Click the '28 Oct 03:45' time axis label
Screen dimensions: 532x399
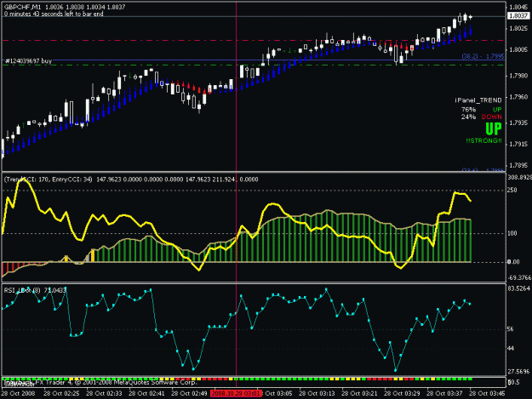point(487,394)
